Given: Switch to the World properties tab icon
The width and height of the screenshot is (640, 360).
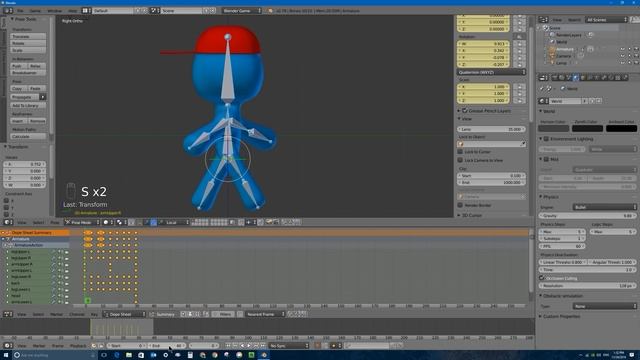Looking at the screenshot, I should click(x=576, y=78).
